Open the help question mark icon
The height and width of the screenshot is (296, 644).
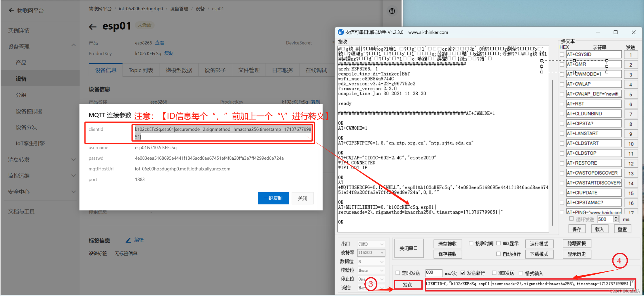pos(392,11)
